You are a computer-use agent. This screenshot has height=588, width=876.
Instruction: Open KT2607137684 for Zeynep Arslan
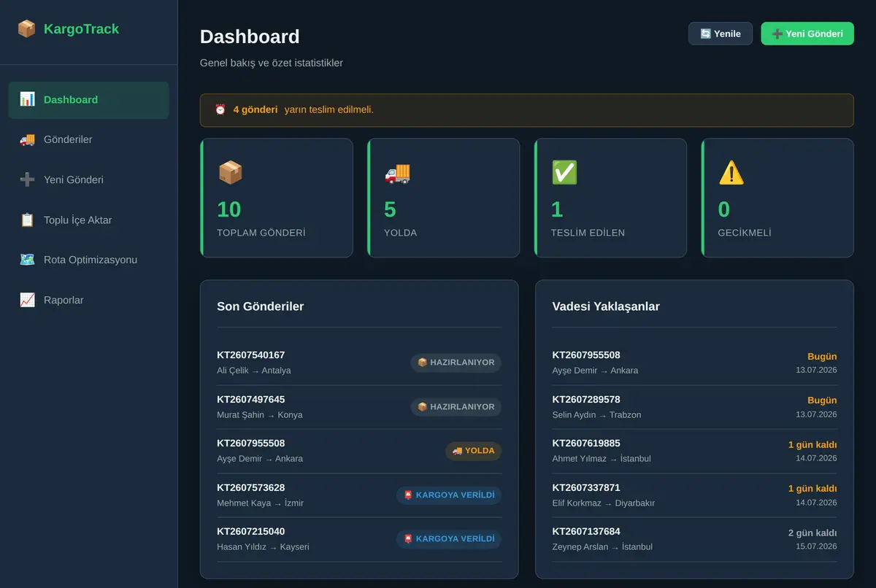click(694, 539)
